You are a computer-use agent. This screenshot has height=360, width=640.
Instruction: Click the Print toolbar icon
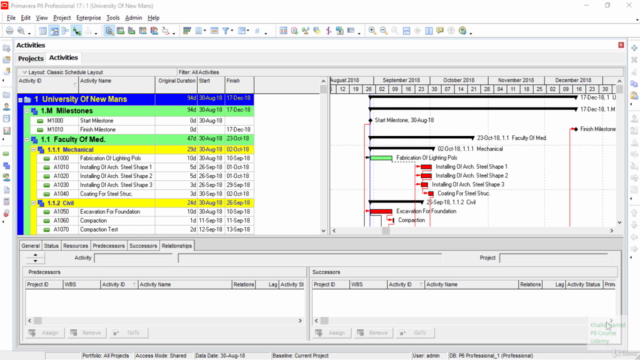click(x=9, y=31)
